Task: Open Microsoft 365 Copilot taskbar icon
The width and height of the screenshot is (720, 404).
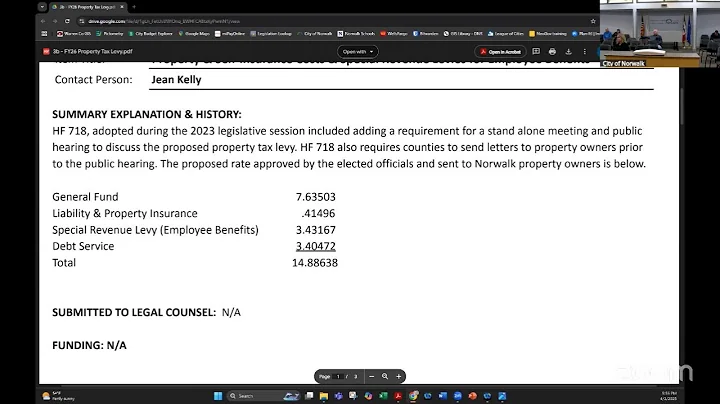Action: click(x=368, y=396)
